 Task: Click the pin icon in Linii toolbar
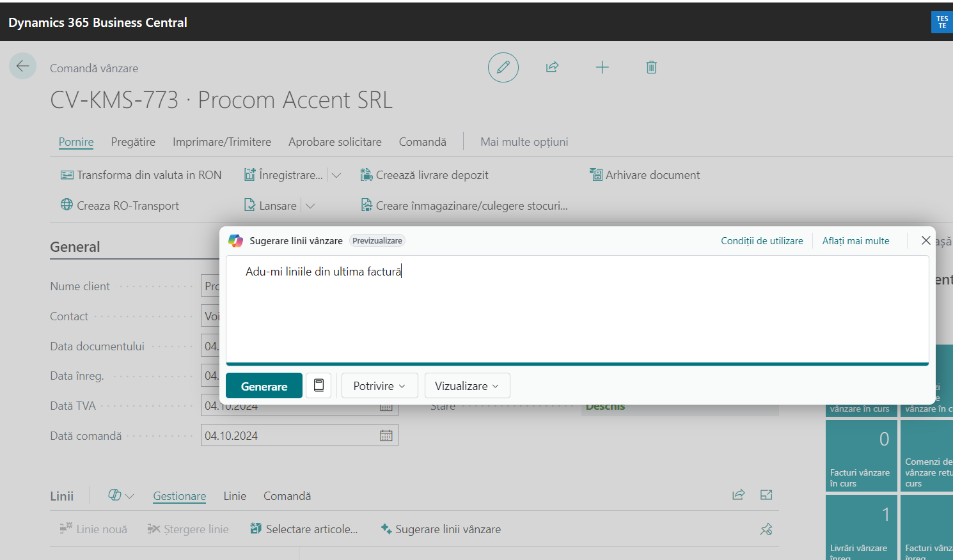click(x=766, y=529)
